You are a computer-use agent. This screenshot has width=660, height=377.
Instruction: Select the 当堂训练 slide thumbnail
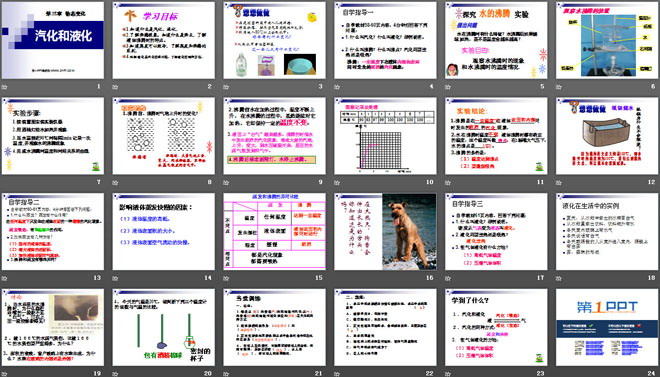coord(274,327)
